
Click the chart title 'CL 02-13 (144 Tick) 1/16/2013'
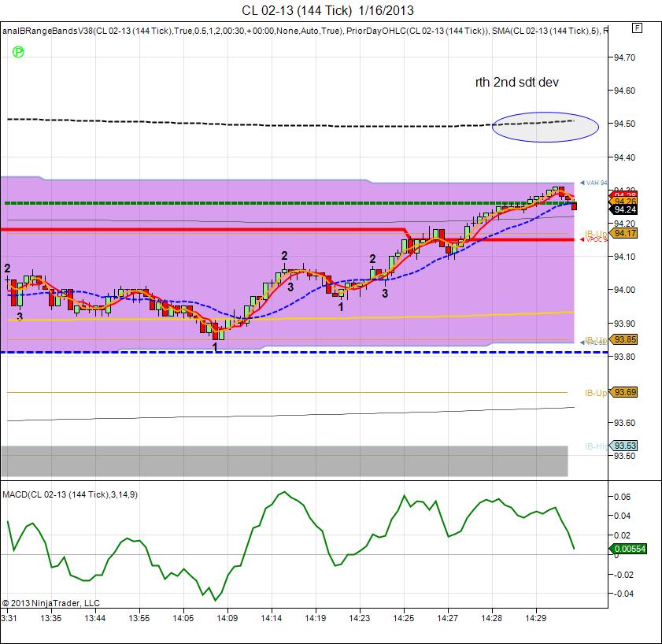click(x=327, y=10)
